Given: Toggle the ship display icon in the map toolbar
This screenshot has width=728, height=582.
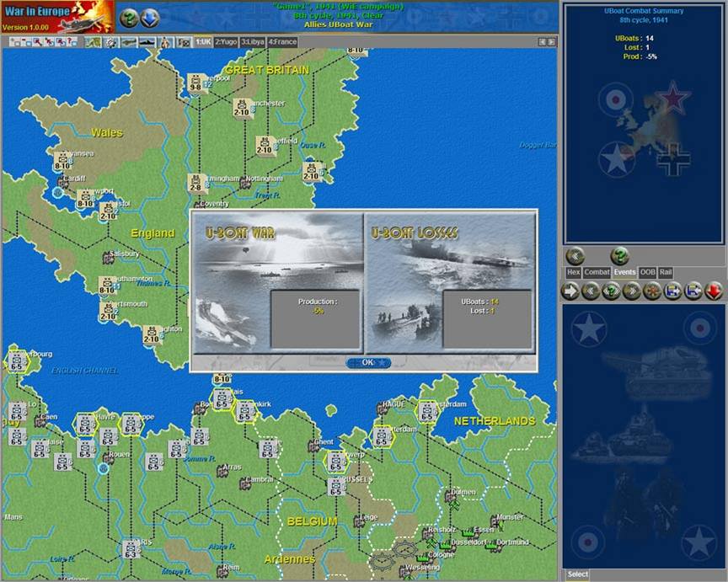Looking at the screenshot, I should click(147, 41).
